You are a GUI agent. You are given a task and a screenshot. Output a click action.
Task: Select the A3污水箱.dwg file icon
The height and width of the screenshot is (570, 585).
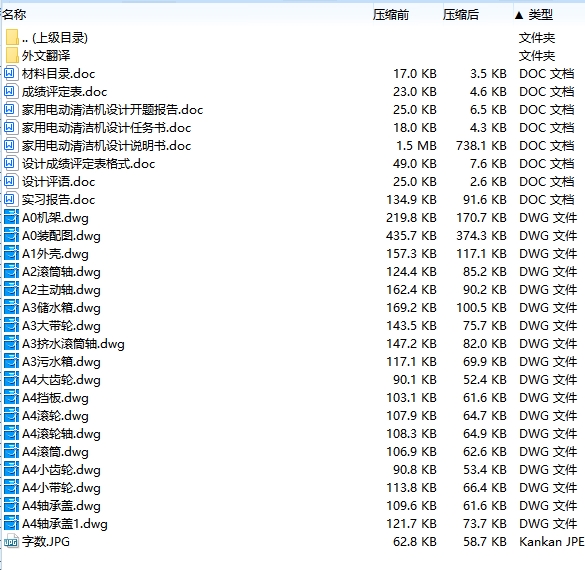coord(11,361)
